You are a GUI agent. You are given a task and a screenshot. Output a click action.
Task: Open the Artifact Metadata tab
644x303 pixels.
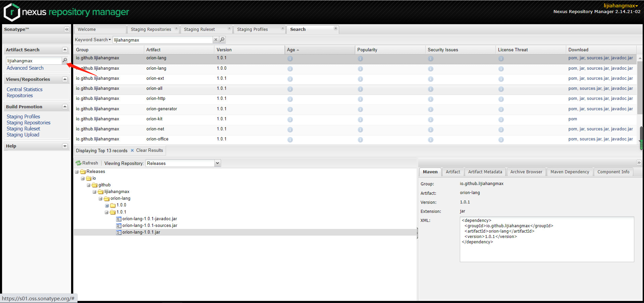point(485,172)
